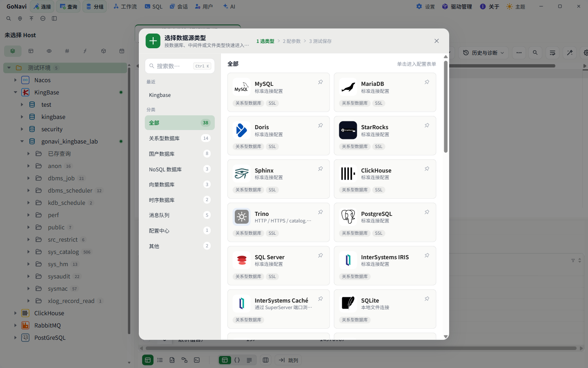Expand the sys_catalog schema folder
Image resolution: width=588 pixels, height=368 pixels.
[x=29, y=252]
